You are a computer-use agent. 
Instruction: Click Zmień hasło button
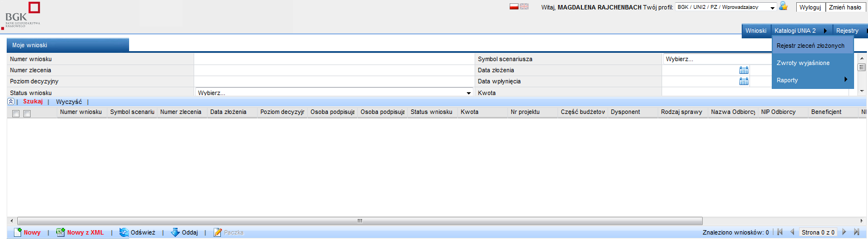(845, 7)
